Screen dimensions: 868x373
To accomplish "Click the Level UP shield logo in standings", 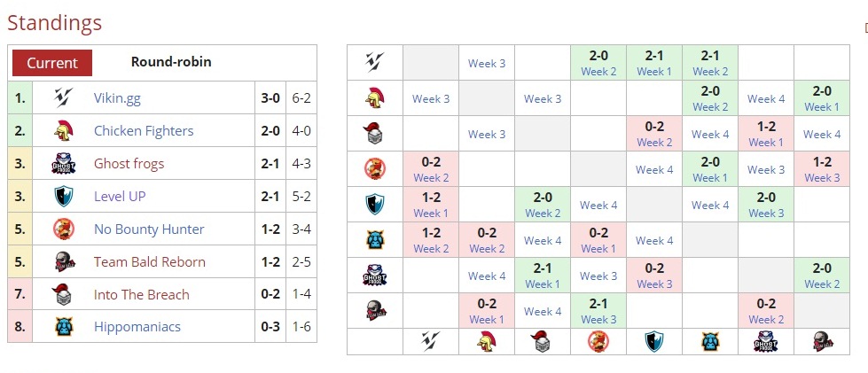I will [x=63, y=197].
